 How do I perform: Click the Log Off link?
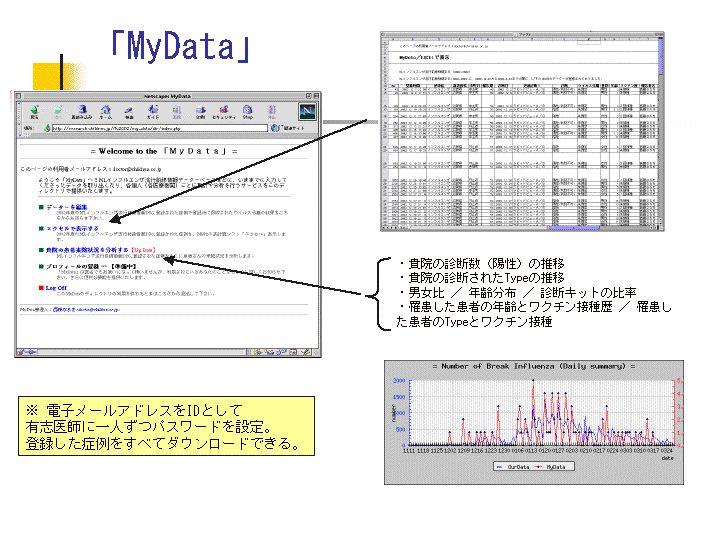click(x=56, y=287)
